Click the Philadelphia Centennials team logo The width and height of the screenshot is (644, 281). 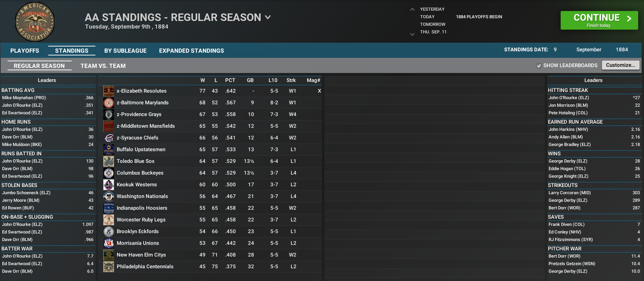(x=109, y=267)
